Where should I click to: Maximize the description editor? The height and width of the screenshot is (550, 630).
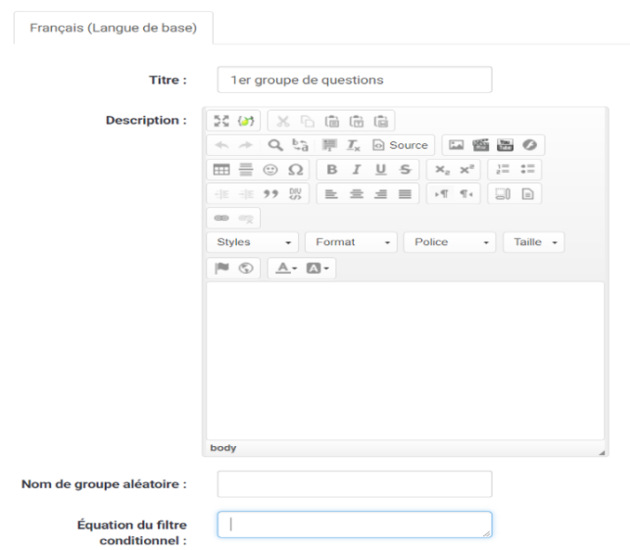point(221,121)
